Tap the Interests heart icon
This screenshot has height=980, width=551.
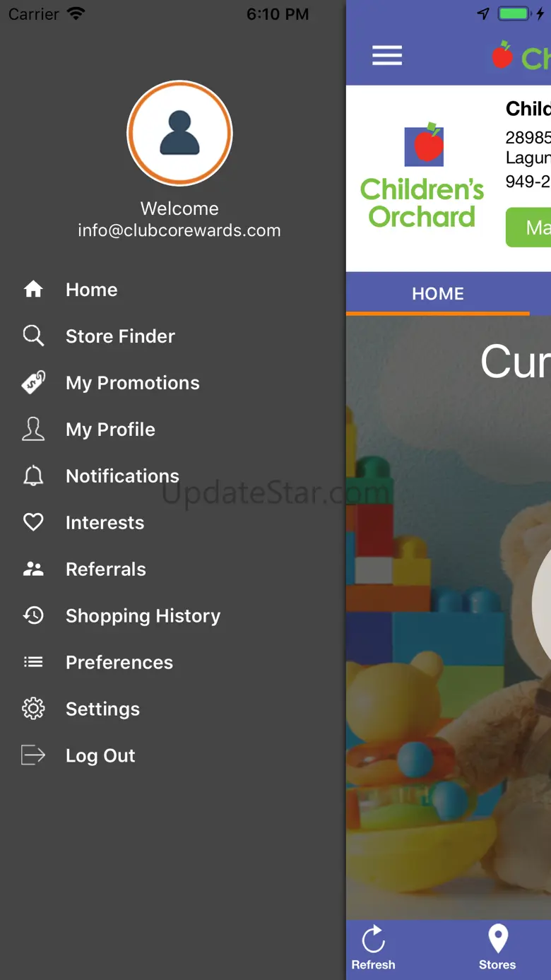point(33,522)
